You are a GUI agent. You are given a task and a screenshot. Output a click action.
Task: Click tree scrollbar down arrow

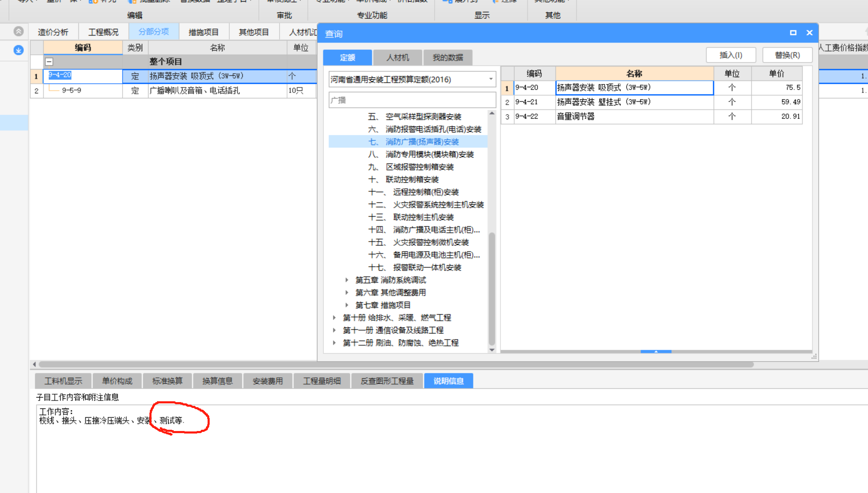(492, 350)
